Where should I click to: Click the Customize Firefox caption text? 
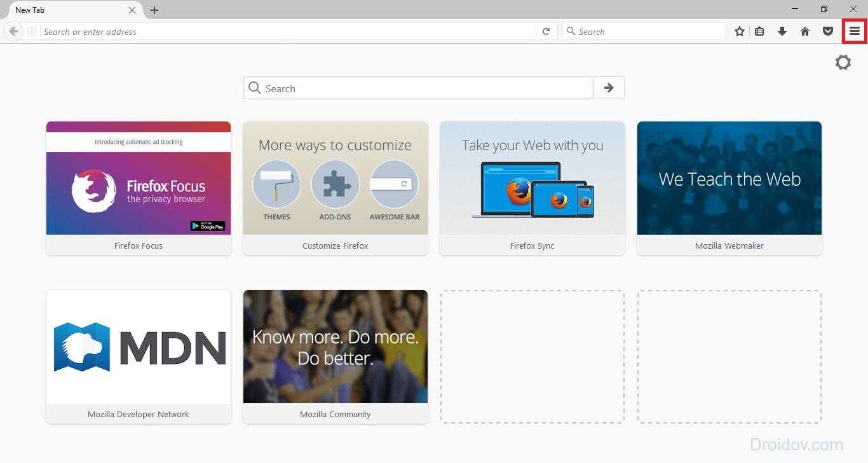(336, 245)
